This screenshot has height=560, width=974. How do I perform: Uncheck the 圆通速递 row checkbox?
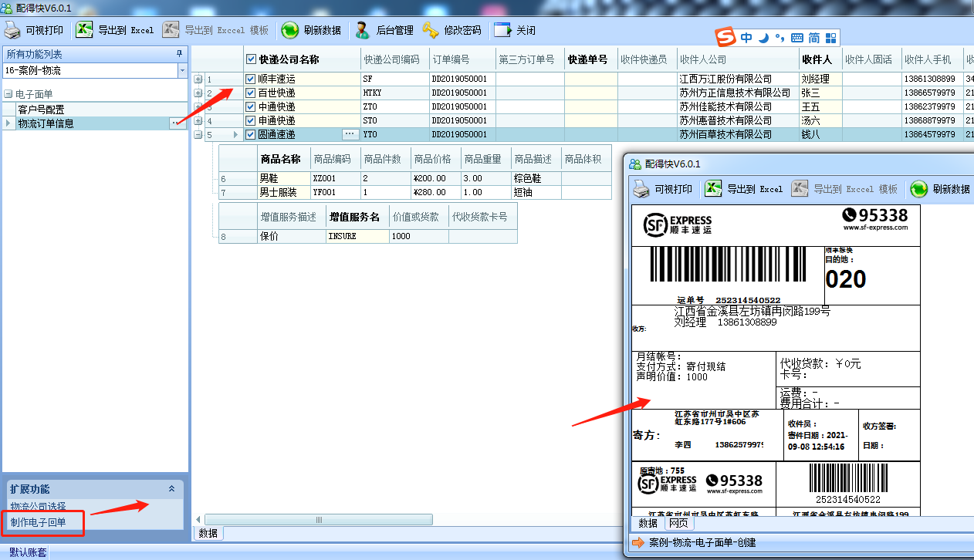[x=250, y=134]
